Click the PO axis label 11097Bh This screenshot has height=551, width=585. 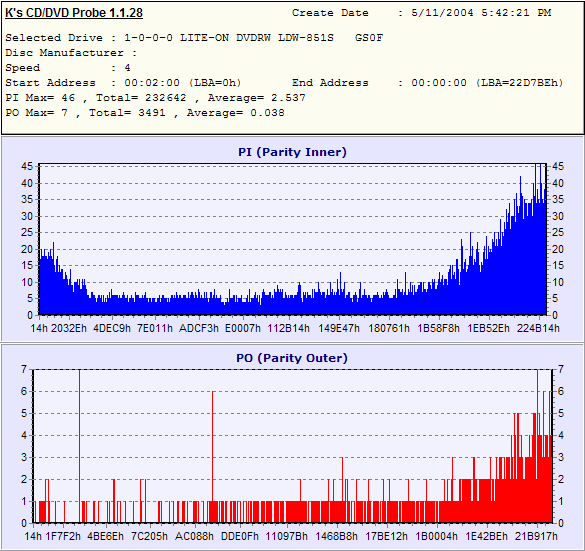pos(287,536)
